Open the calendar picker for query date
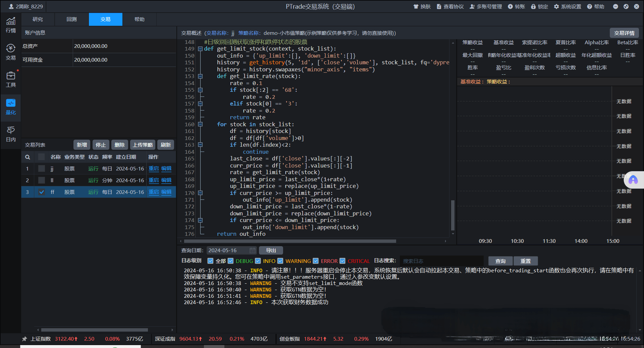644x348 pixels. click(x=252, y=251)
